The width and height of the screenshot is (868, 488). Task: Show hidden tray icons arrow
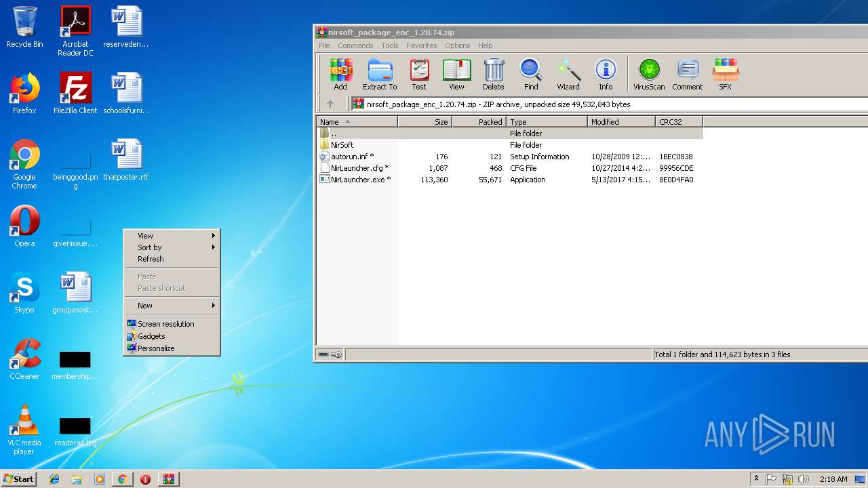(x=757, y=479)
